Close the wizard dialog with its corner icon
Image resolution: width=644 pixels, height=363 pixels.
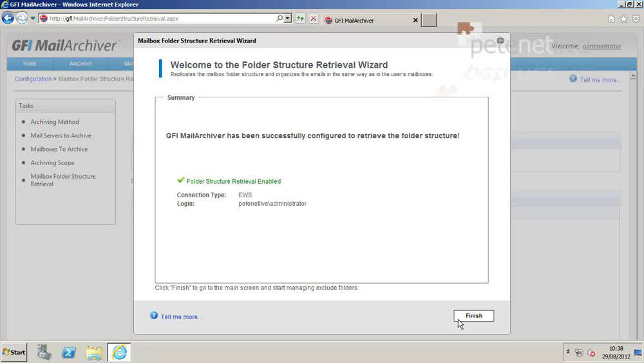(500, 40)
